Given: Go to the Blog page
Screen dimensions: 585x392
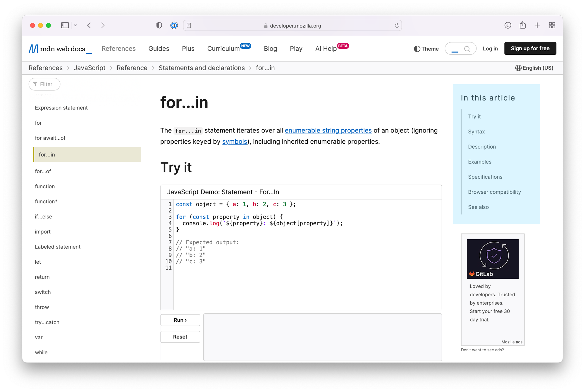Looking at the screenshot, I should pos(270,49).
